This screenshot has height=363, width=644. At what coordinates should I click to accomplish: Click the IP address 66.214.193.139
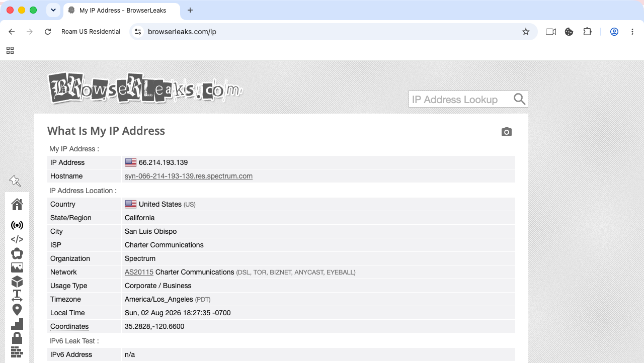click(163, 162)
